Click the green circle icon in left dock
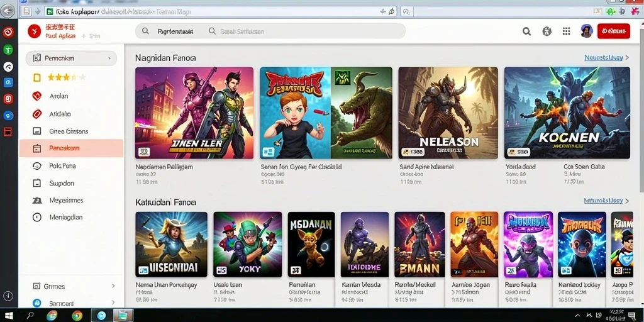Image resolution: width=644 pixels, height=322 pixels. click(8, 50)
